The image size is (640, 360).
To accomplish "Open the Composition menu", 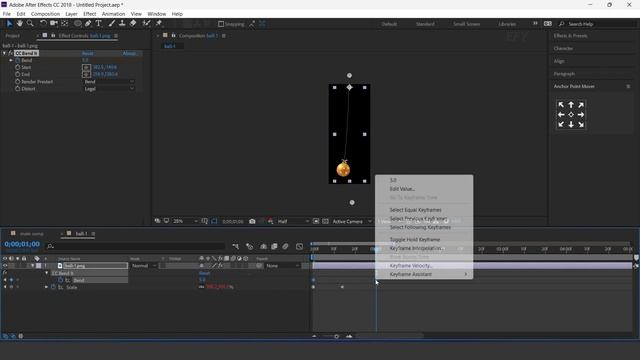I will [x=45, y=14].
